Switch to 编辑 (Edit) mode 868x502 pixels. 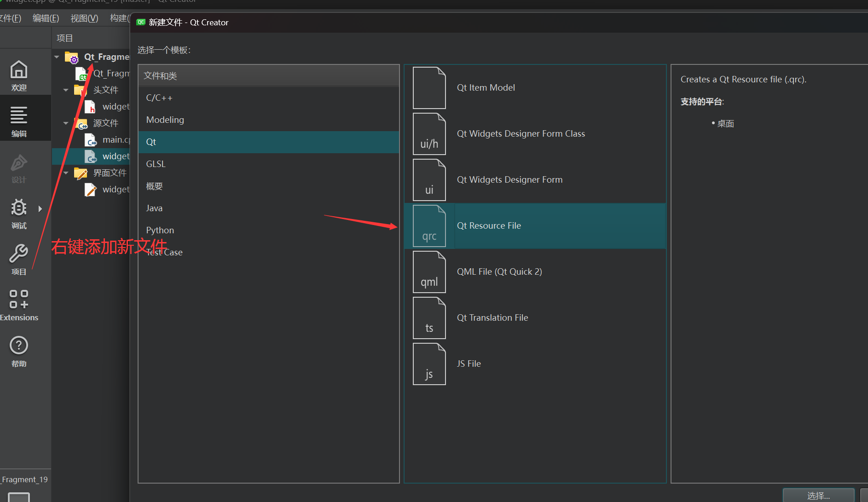click(19, 121)
